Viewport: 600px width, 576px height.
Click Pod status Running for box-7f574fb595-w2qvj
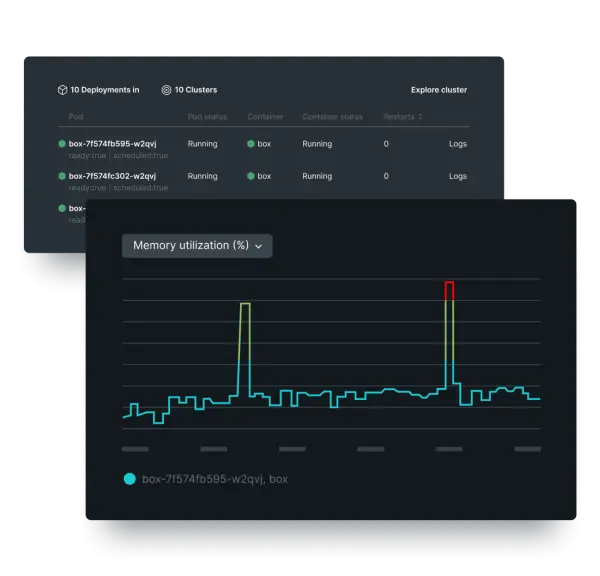pos(202,144)
